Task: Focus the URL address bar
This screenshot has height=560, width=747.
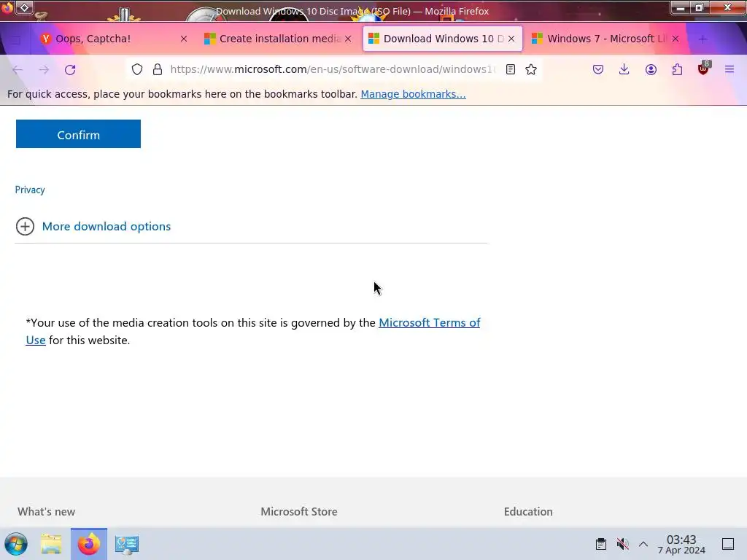Action: 332,69
